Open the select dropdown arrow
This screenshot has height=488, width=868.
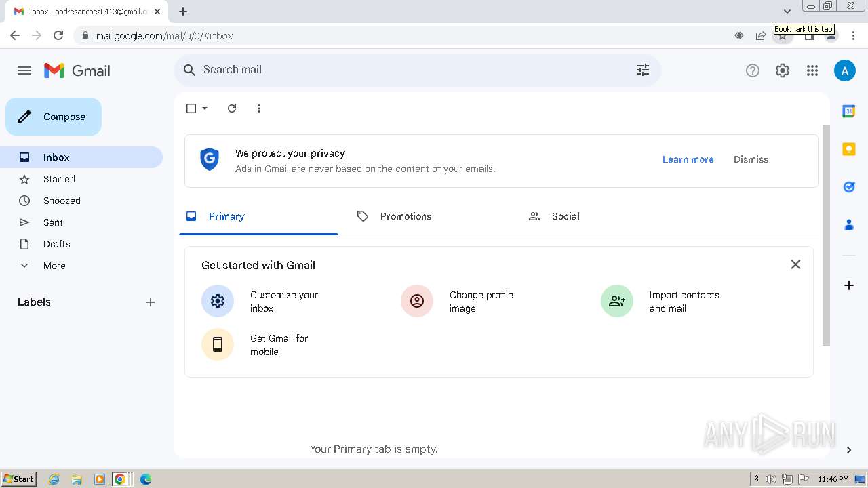[x=205, y=108]
